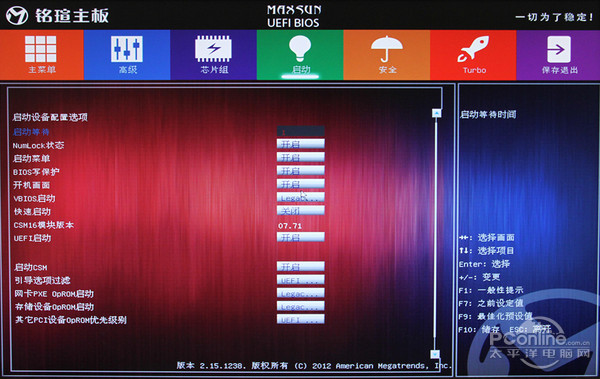
Task: Click the +/-: 变更 hint
Action: [x=479, y=277]
